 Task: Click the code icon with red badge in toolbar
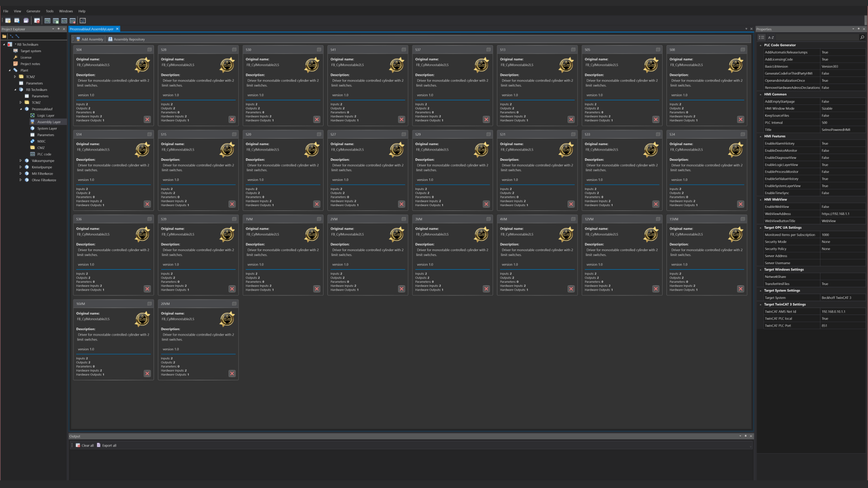[x=72, y=21]
